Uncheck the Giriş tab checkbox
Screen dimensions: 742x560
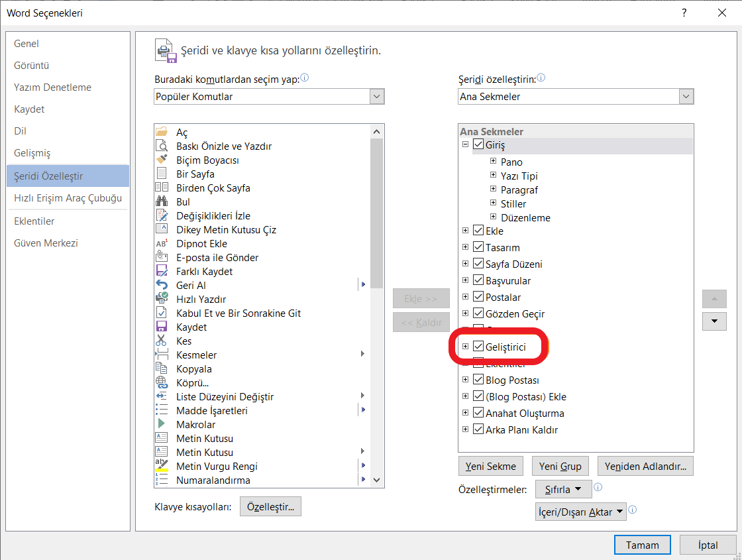pos(478,144)
